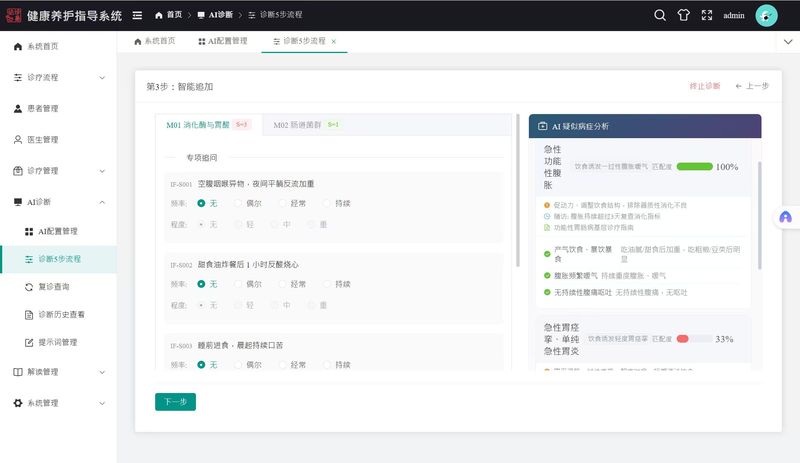Click the home icon in the breadcrumb
The height and width of the screenshot is (463, 800).
click(159, 15)
